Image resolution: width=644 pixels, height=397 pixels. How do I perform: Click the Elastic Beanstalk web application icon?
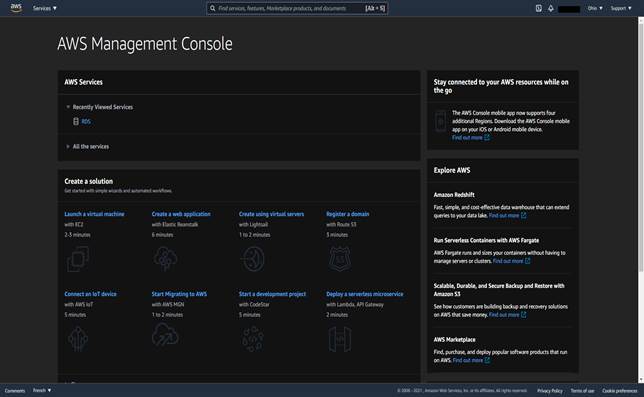coord(165,259)
